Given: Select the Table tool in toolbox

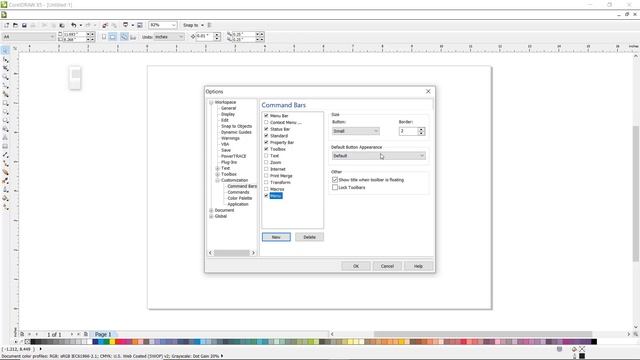Looking at the screenshot, I should 5,146.
